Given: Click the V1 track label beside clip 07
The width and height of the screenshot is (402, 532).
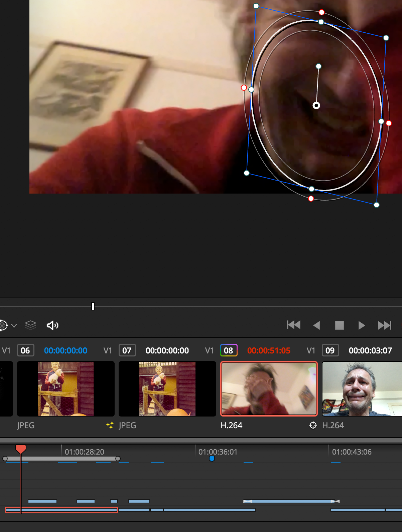Looking at the screenshot, I should pyautogui.click(x=108, y=350).
